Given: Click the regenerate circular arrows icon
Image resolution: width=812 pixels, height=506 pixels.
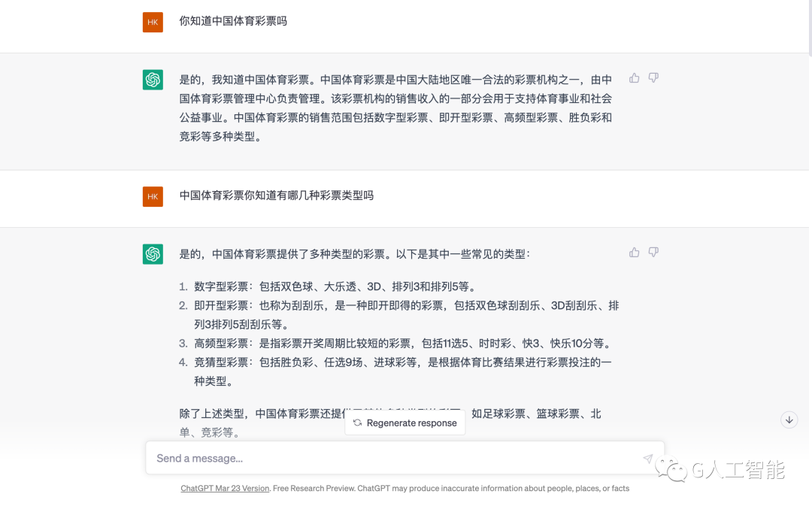Looking at the screenshot, I should [357, 423].
